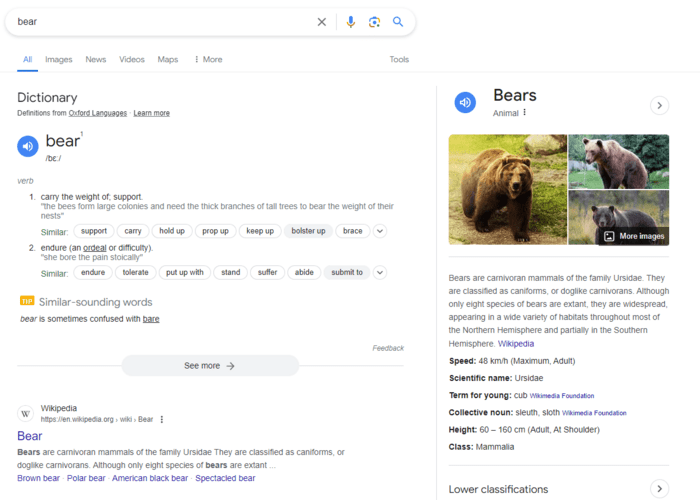
Task: Select the 'bolster up' synonym chip
Action: point(308,231)
